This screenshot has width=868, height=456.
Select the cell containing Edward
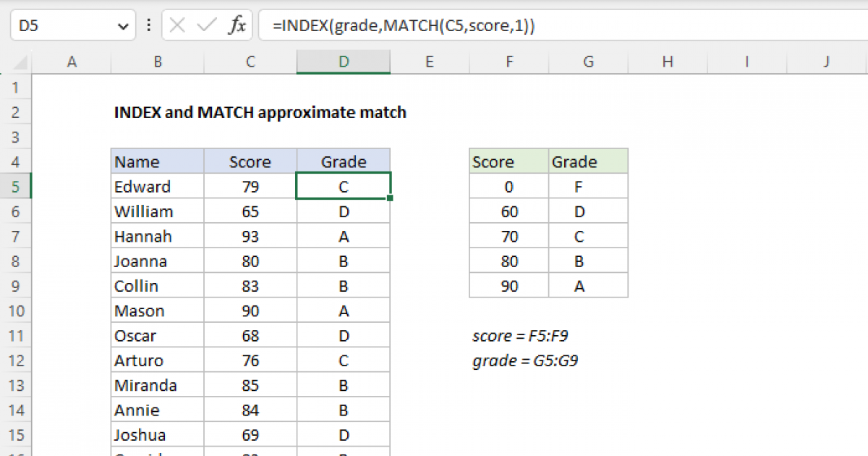tap(158, 187)
